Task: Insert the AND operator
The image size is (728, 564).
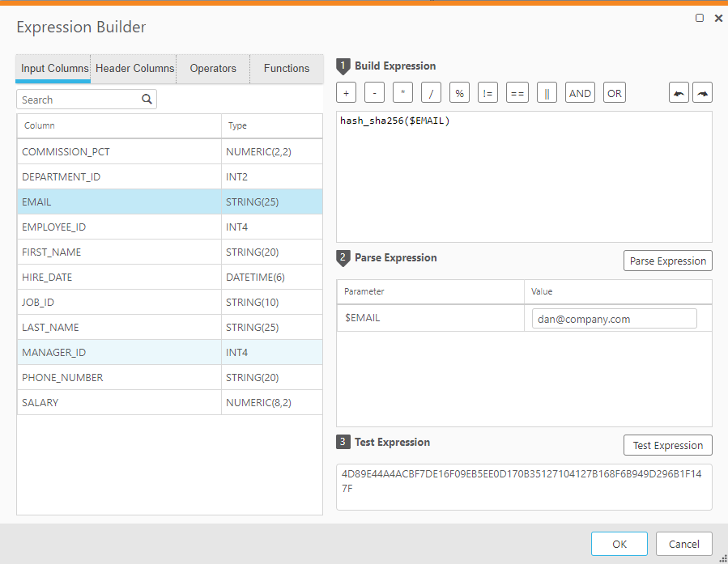Action: (x=580, y=92)
